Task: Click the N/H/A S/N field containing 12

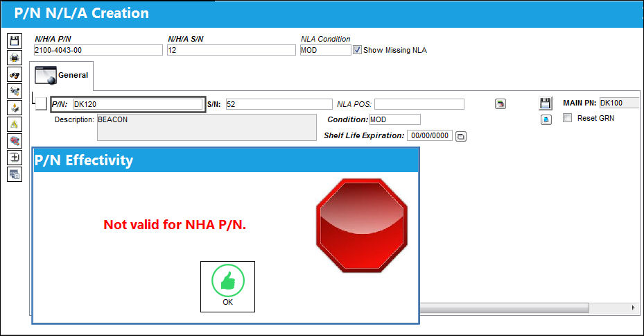Action: click(x=232, y=50)
